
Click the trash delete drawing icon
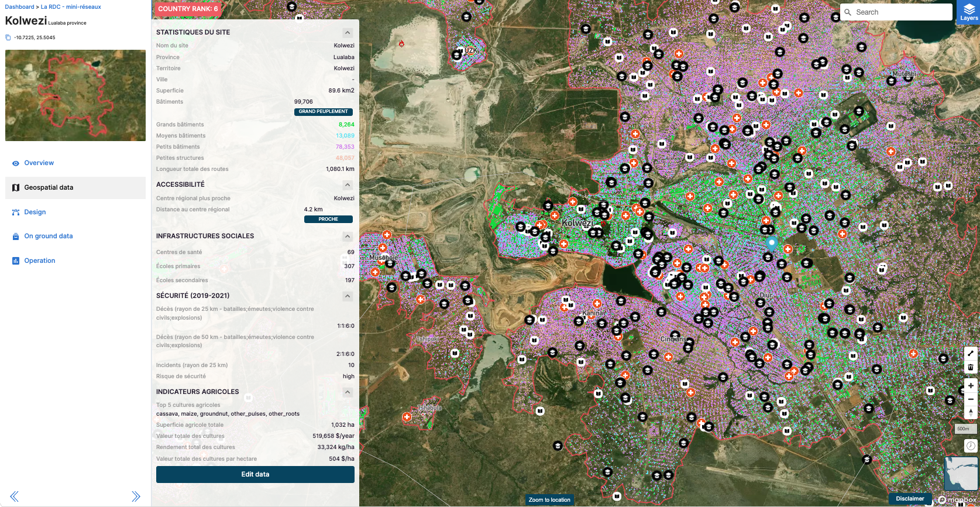pyautogui.click(x=971, y=367)
